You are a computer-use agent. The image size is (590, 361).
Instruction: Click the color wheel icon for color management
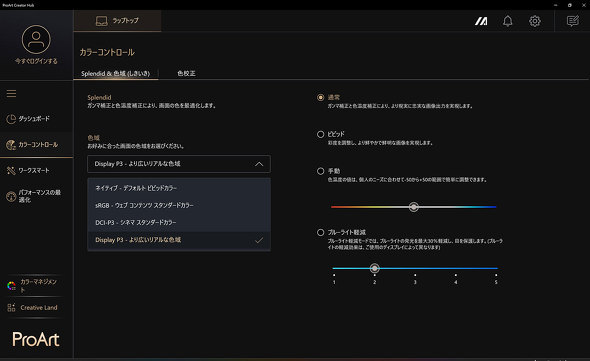pyautogui.click(x=11, y=286)
